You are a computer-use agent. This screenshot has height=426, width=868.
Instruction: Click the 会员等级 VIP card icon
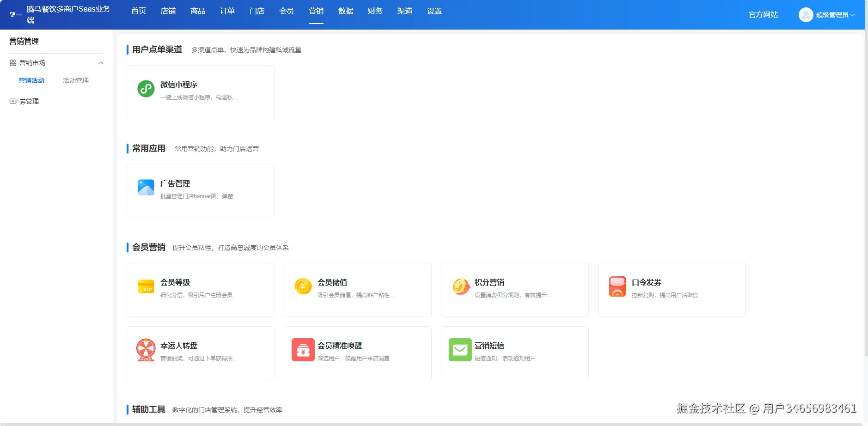coord(146,286)
